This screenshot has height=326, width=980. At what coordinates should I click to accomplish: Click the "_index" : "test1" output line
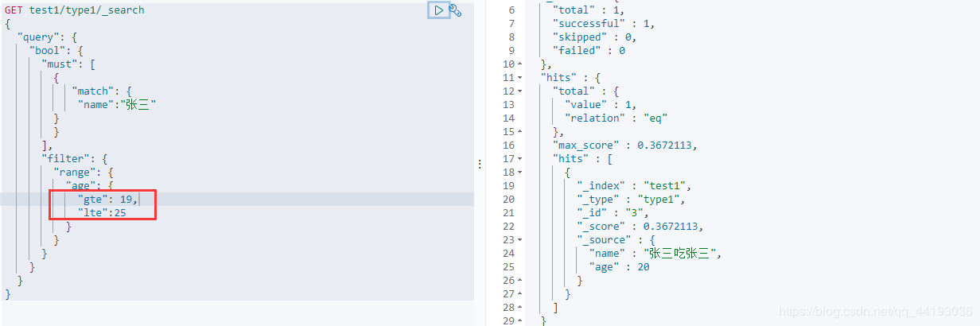(x=634, y=185)
